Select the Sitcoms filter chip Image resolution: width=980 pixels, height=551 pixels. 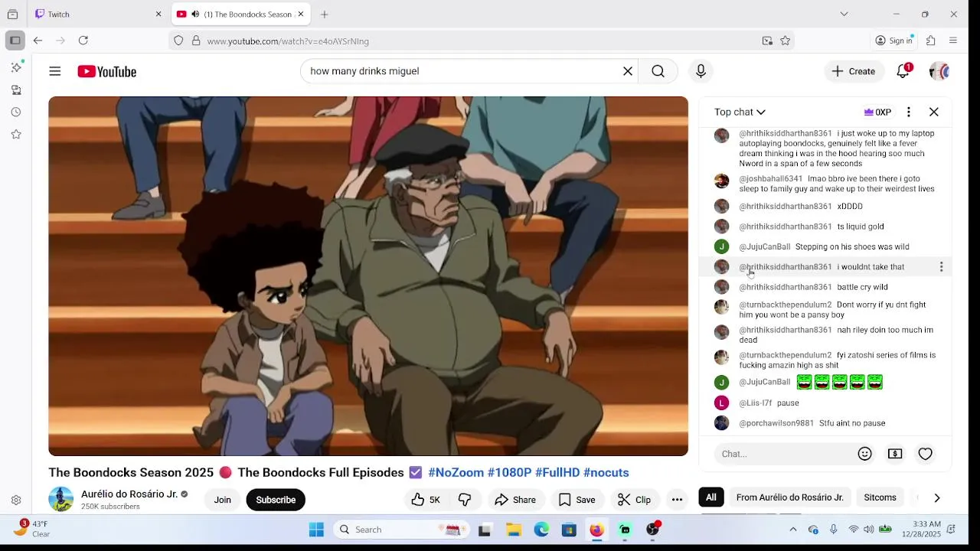880,497
